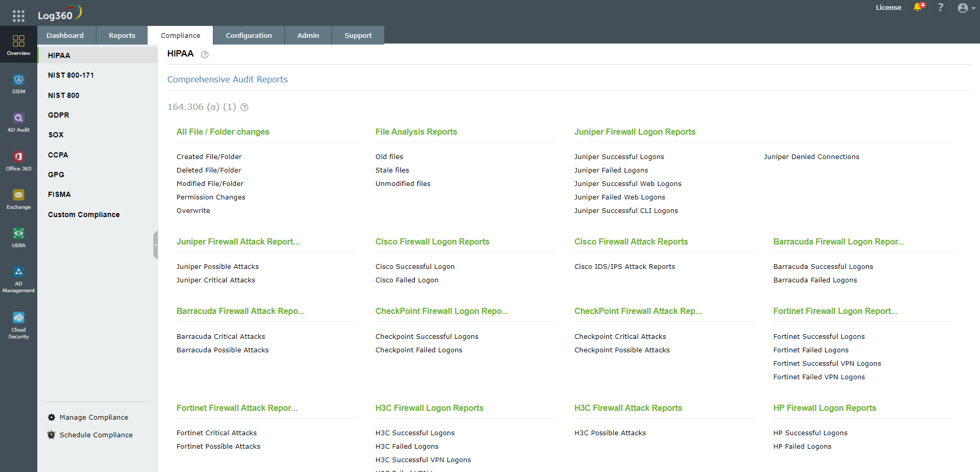
Task: Click the Log360 logo
Action: pos(60,13)
